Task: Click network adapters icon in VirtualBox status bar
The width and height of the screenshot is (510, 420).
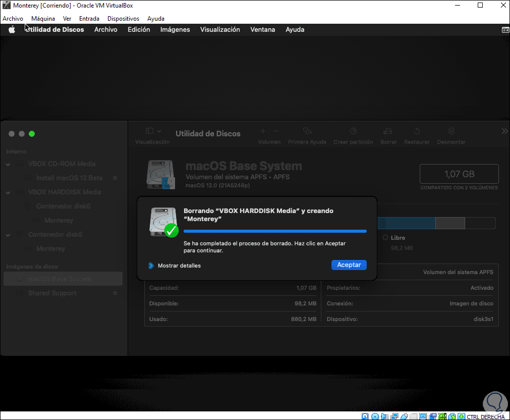Action: click(394, 416)
